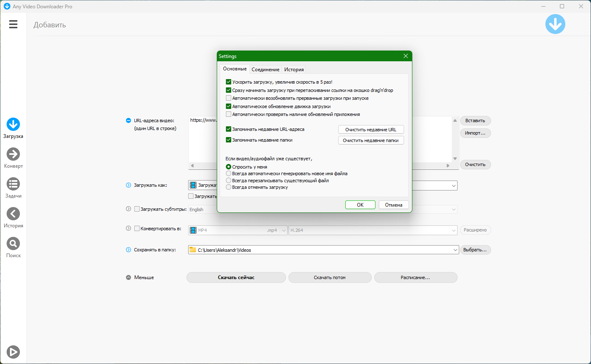Collapse options with Меньше expander
The image size is (591, 364).
tap(128, 277)
